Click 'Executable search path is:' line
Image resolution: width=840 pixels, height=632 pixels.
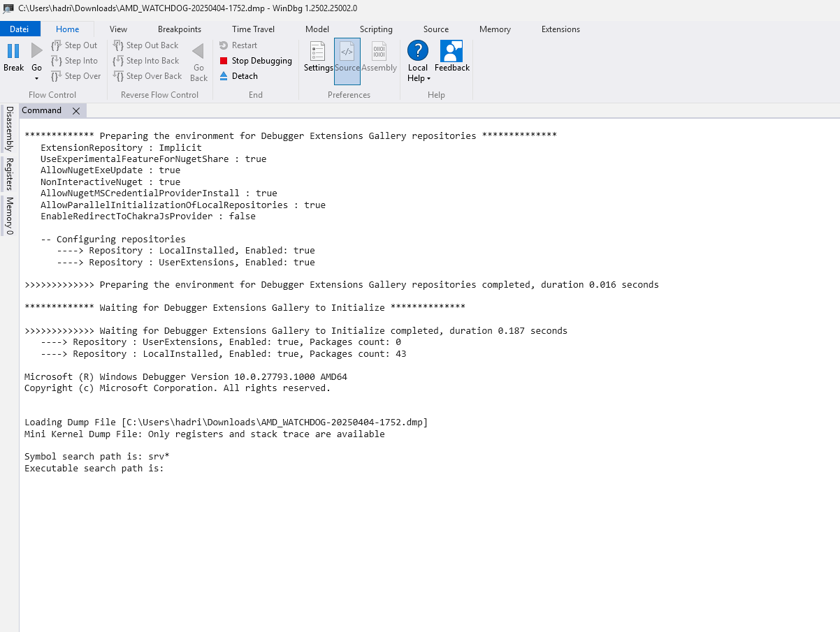tap(94, 468)
